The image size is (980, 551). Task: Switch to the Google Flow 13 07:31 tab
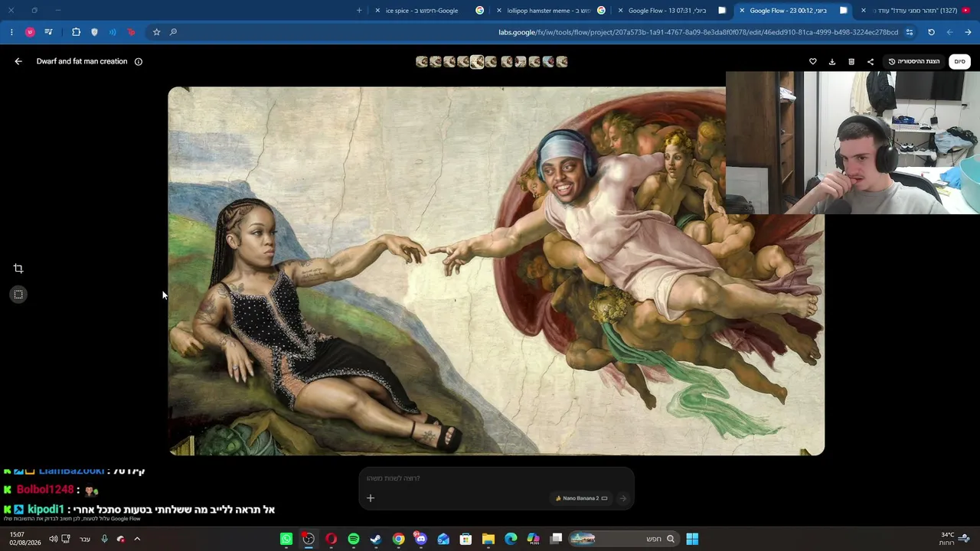(x=674, y=11)
